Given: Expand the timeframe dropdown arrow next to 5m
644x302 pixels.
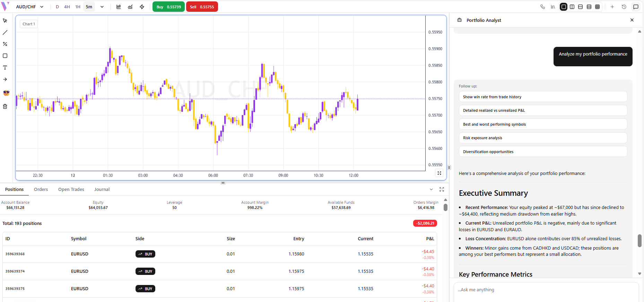Looking at the screenshot, I should pyautogui.click(x=102, y=7).
